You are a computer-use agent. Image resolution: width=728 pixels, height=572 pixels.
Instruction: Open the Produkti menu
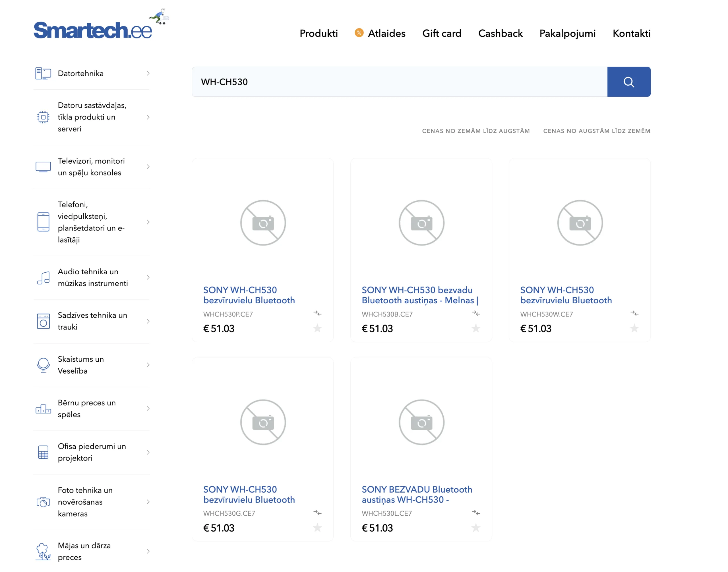click(x=318, y=33)
